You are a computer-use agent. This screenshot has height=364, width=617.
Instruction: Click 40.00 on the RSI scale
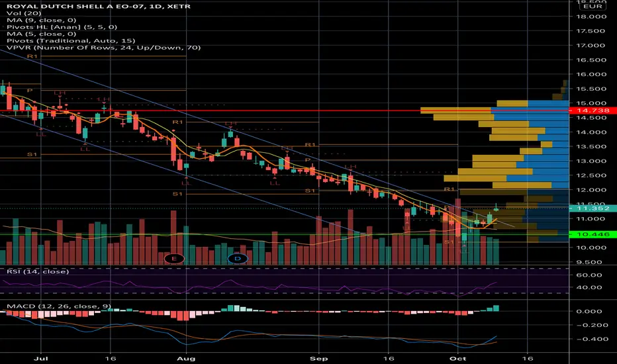pyautogui.click(x=589, y=287)
